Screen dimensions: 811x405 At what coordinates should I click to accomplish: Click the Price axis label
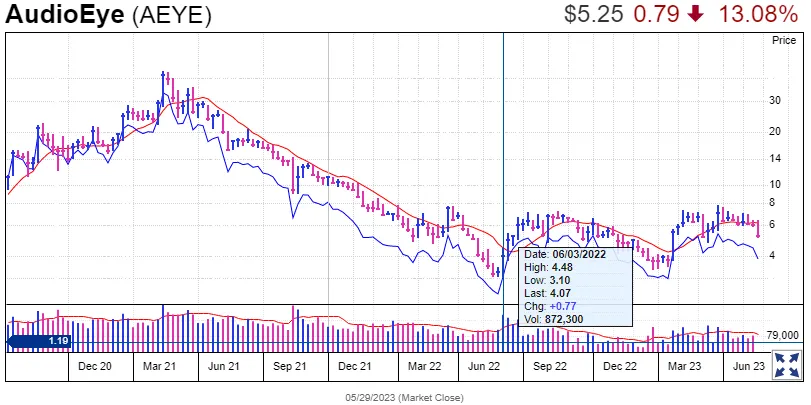tap(784, 40)
